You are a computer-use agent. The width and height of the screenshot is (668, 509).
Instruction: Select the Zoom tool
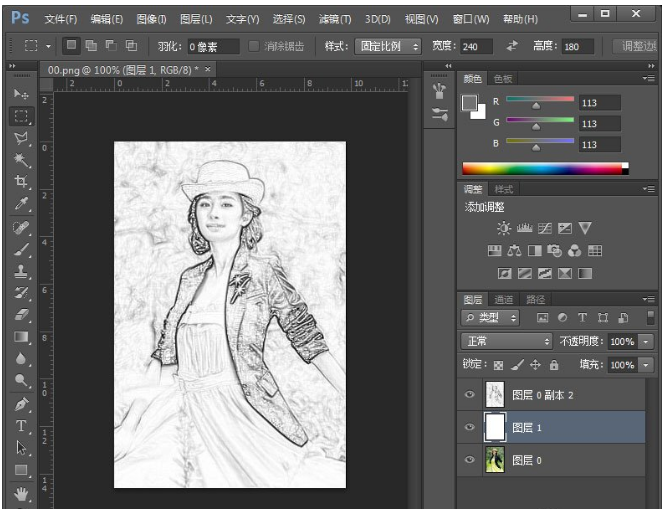21,381
